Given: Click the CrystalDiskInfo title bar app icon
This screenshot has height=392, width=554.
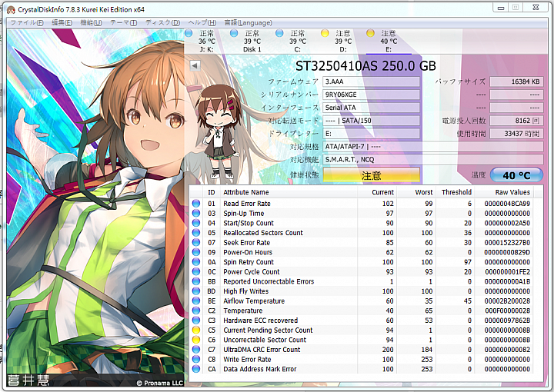Looking at the screenshot, I should point(11,9).
